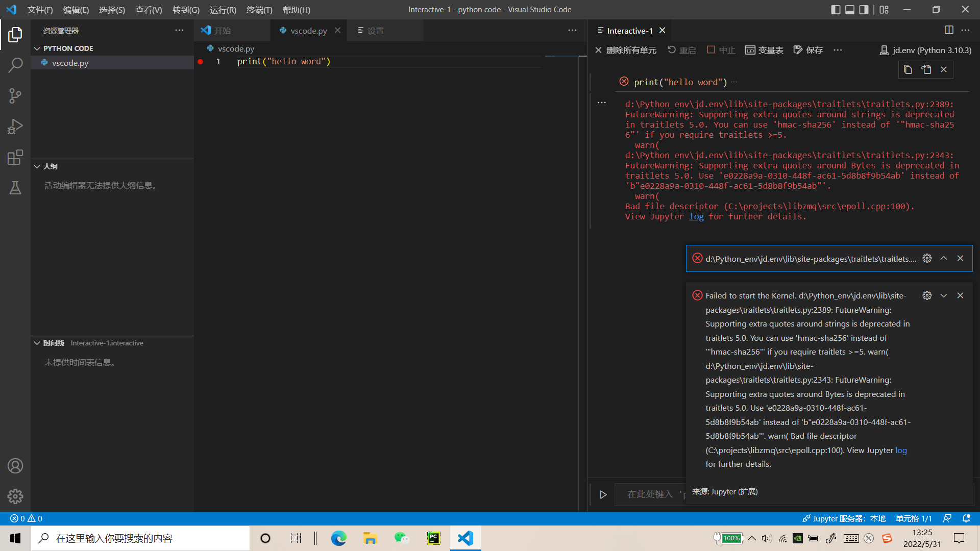Click 重启 restart kernel button
Viewport: 980px width, 551px height.
pyautogui.click(x=682, y=50)
